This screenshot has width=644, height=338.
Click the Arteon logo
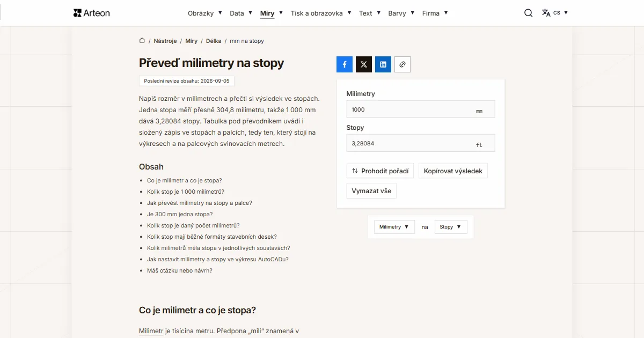coord(92,13)
